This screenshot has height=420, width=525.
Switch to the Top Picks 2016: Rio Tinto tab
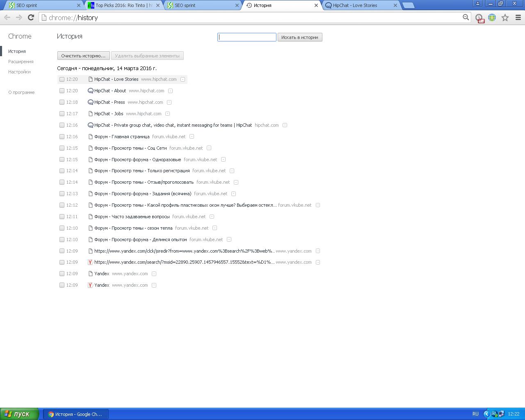tap(123, 5)
